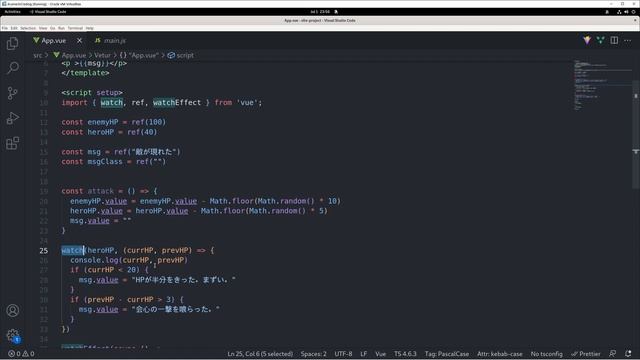
Task: Change encoding via UTF-8 status item
Action: point(343,354)
